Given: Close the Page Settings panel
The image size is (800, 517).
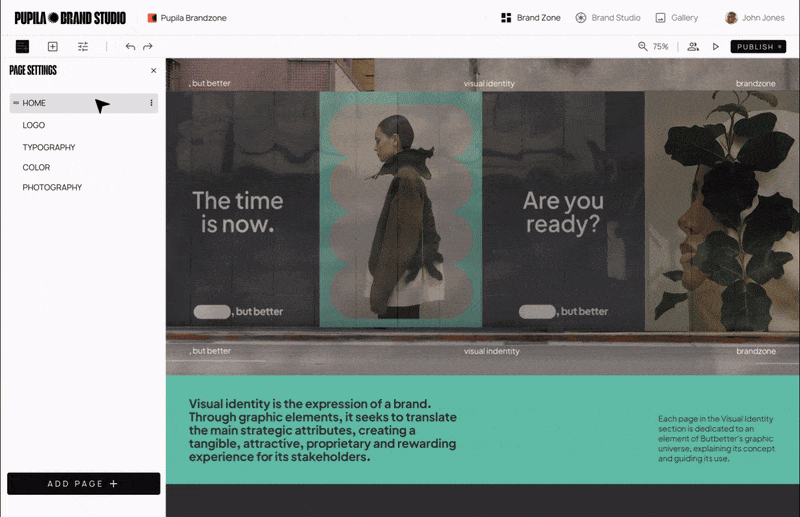Looking at the screenshot, I should [154, 70].
